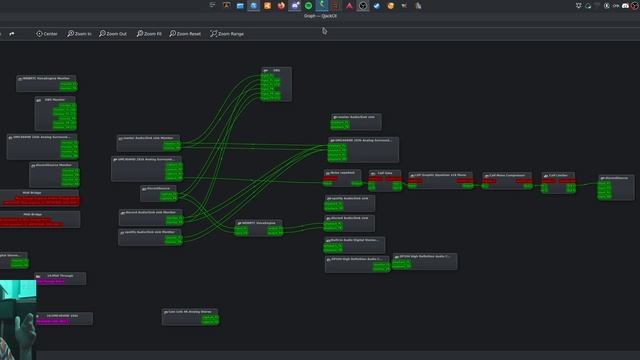Click the cloud tray icon
This screenshot has width=640, height=360.
tap(588, 6)
